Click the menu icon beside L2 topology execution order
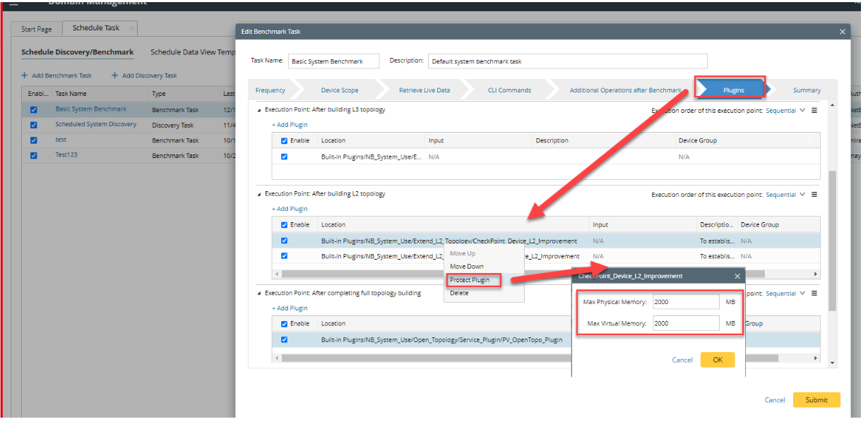The height and width of the screenshot is (424, 868). (x=815, y=194)
